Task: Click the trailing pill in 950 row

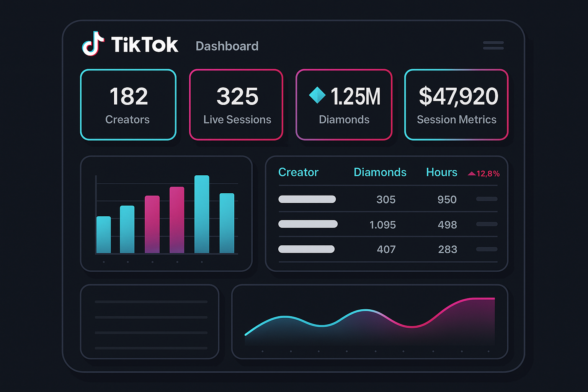Action: click(487, 199)
